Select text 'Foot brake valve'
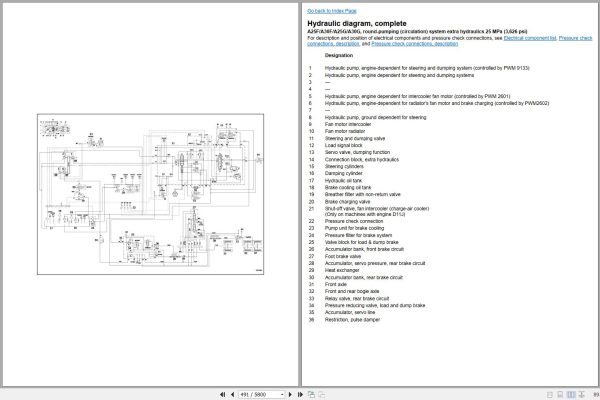 tap(343, 256)
